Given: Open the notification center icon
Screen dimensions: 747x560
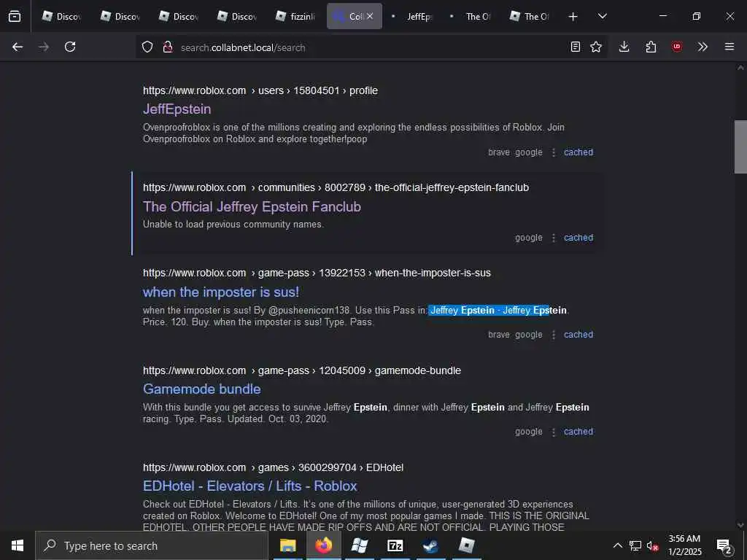Looking at the screenshot, I should (x=724, y=546).
